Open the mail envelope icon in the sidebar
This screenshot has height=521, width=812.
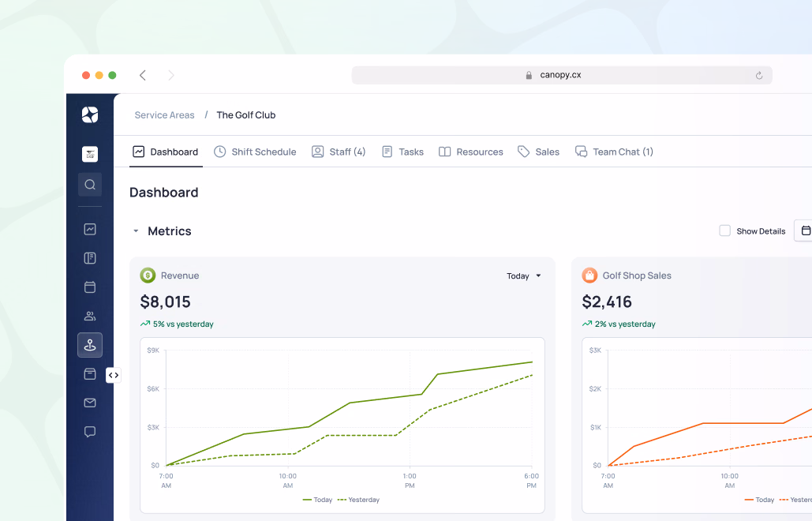(90, 403)
